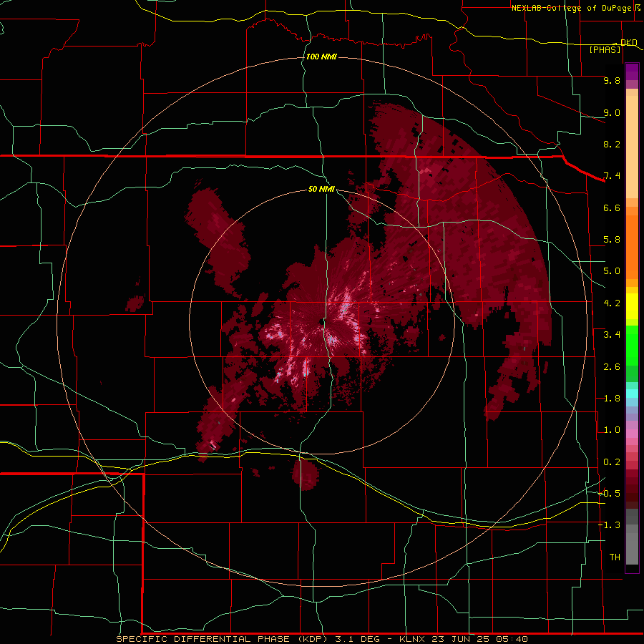Image resolution: width=644 pixels, height=644 pixels.
Task: Click the Specific Differential Phase (KDP) caption
Action: 223,639
